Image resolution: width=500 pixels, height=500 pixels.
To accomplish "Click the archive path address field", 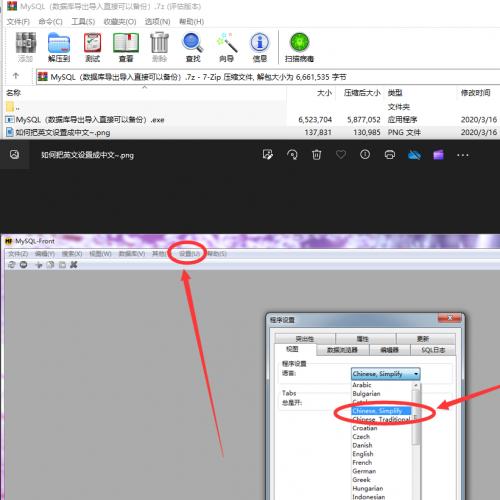I will [268, 77].
